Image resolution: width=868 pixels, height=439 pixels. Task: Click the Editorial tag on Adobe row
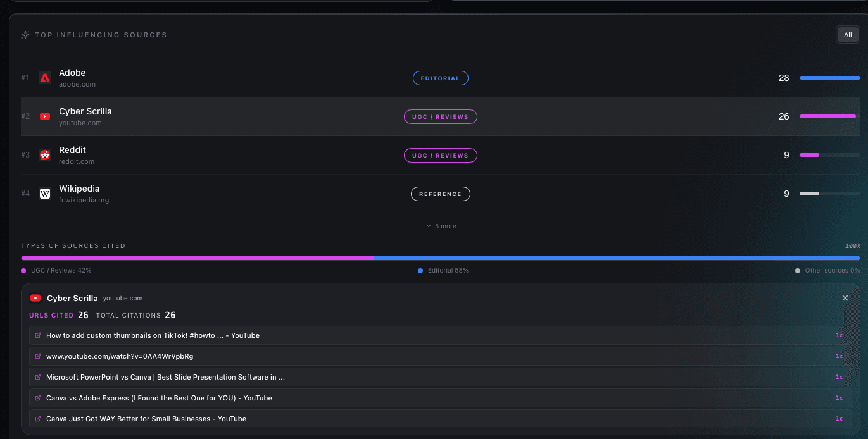coord(440,78)
